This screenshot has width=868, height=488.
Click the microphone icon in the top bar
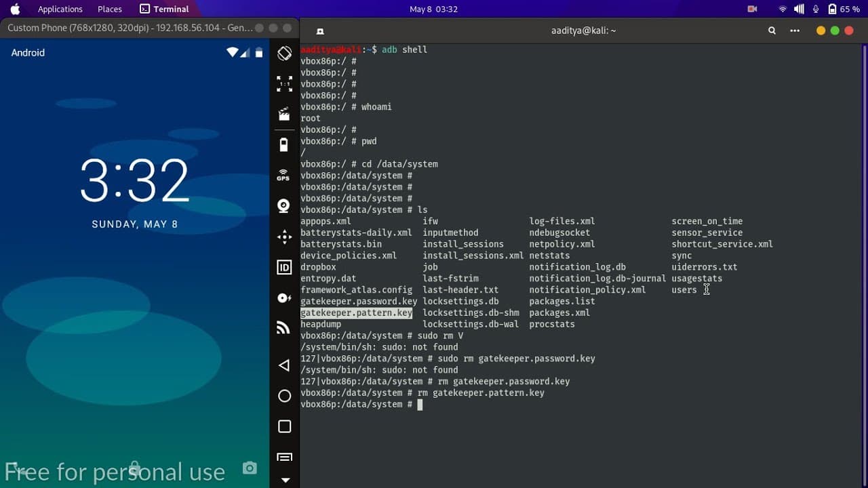(x=815, y=9)
